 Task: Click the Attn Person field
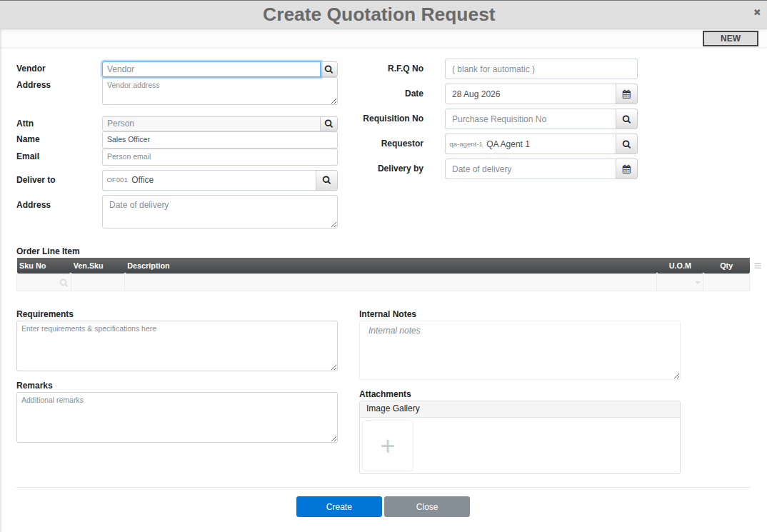coord(211,124)
